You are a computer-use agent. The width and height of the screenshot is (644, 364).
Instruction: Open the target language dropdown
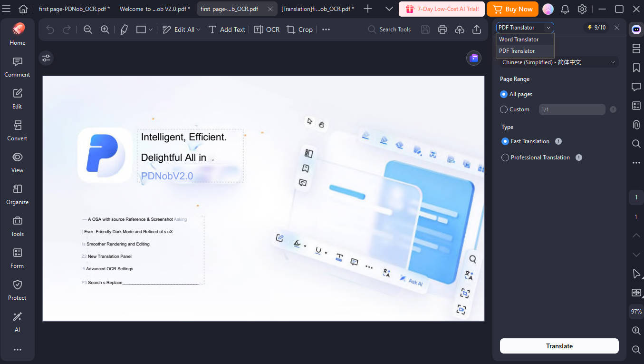[559, 62]
